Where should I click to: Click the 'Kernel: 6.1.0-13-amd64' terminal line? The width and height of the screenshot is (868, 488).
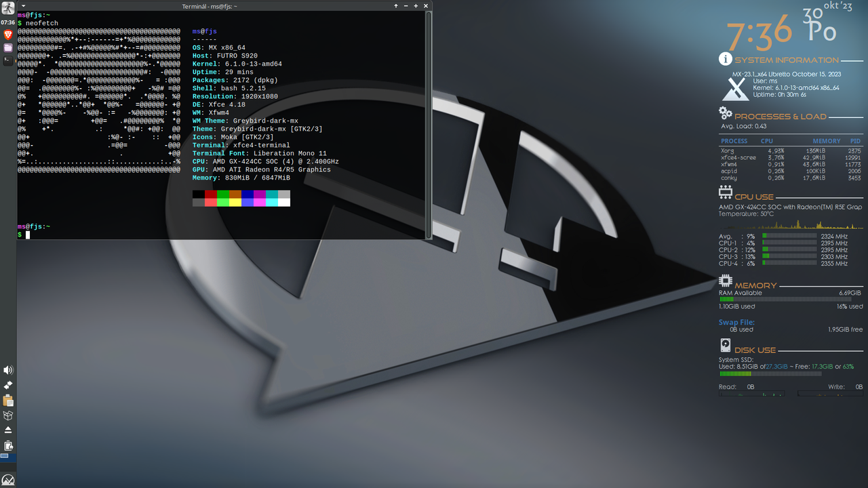pyautogui.click(x=237, y=64)
